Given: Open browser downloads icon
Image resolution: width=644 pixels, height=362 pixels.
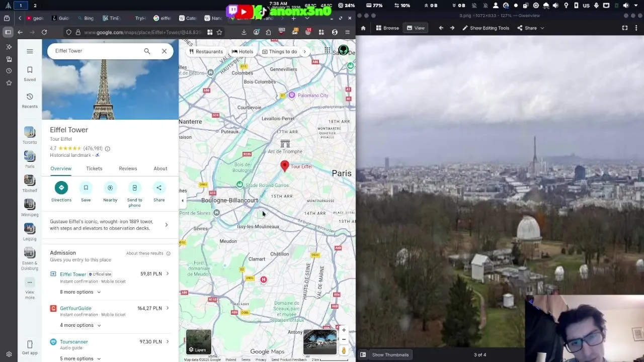Looking at the screenshot, I should pos(244,32).
